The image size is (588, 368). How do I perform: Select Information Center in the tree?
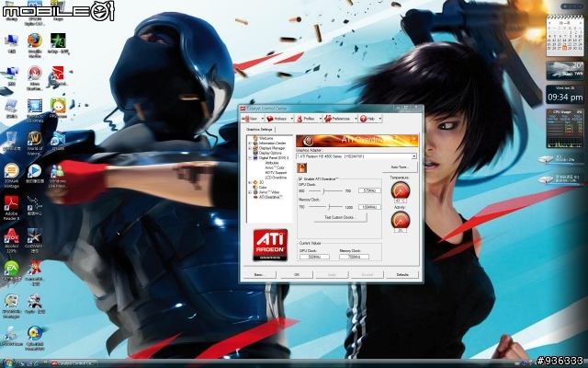point(272,144)
